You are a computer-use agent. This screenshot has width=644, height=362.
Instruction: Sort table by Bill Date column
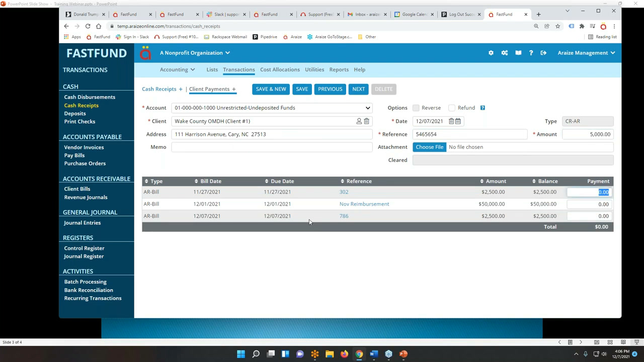coord(208,181)
